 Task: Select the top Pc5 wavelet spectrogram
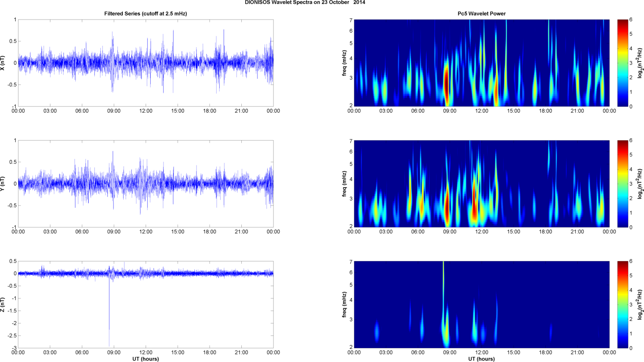[481, 63]
